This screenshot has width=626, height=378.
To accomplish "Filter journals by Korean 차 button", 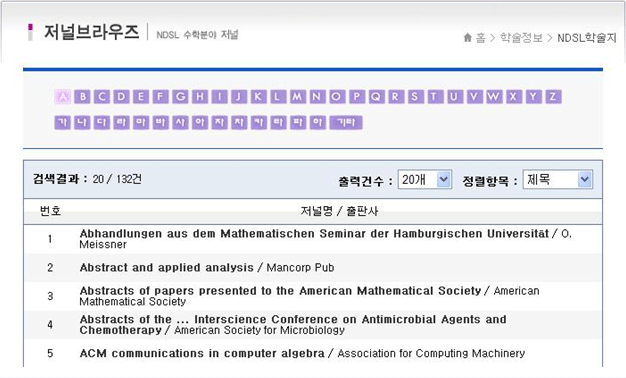I will coord(239,123).
